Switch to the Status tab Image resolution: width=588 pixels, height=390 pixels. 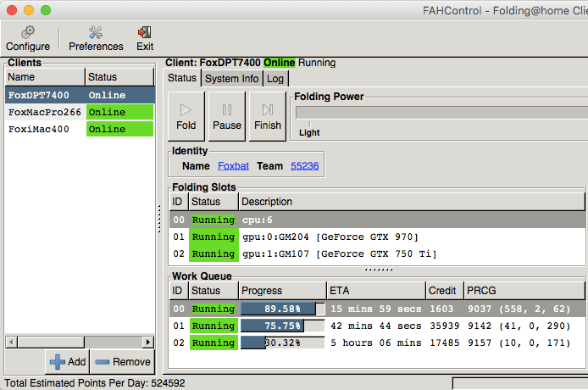pos(182,78)
